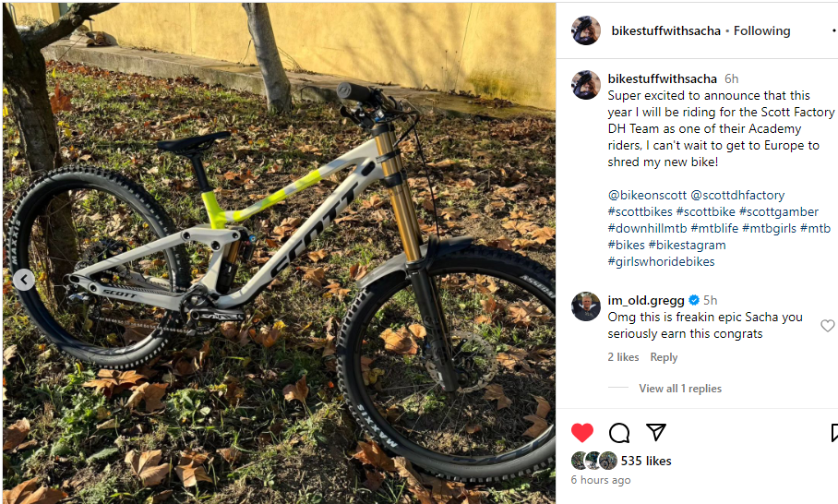The height and width of the screenshot is (504, 838).
Task: Open the more options dots in the header
Action: click(834, 31)
